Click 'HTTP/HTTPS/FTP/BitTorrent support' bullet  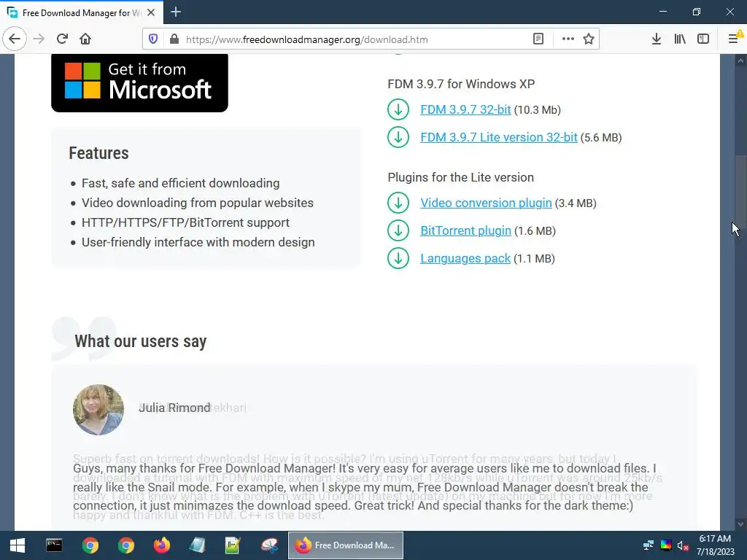coord(185,222)
